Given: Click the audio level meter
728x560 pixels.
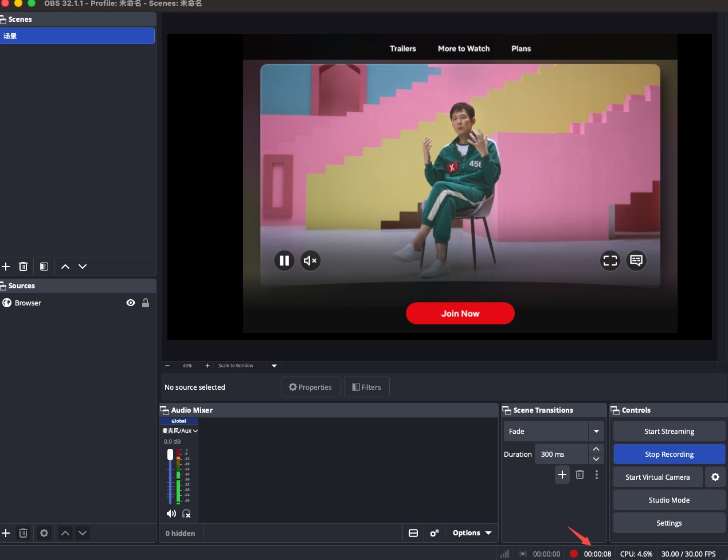Looking at the screenshot, I should click(179, 476).
